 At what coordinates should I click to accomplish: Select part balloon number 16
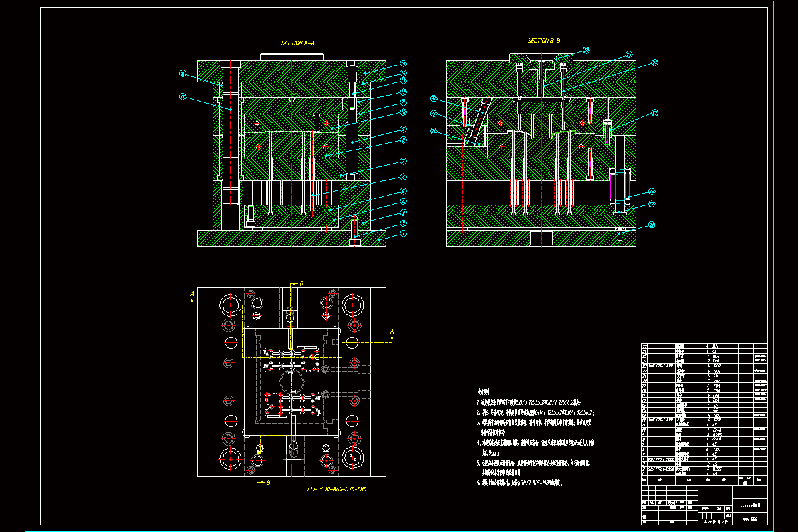[x=182, y=74]
